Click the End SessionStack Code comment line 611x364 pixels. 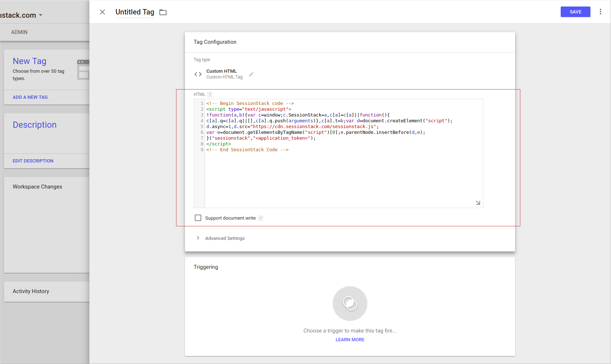tap(248, 150)
